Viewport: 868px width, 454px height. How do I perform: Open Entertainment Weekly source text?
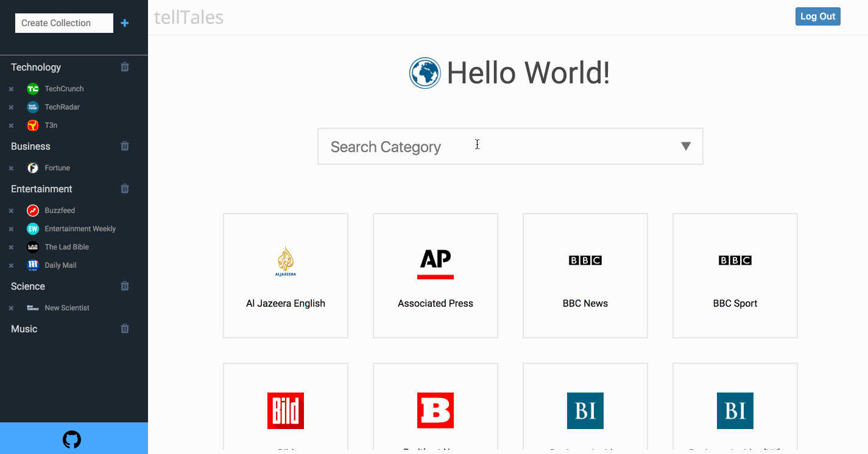80,229
